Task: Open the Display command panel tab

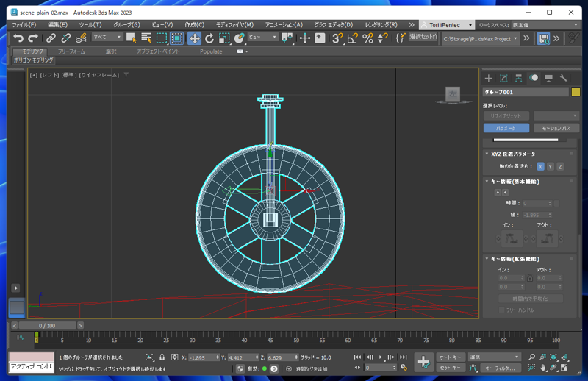Action: [548, 78]
